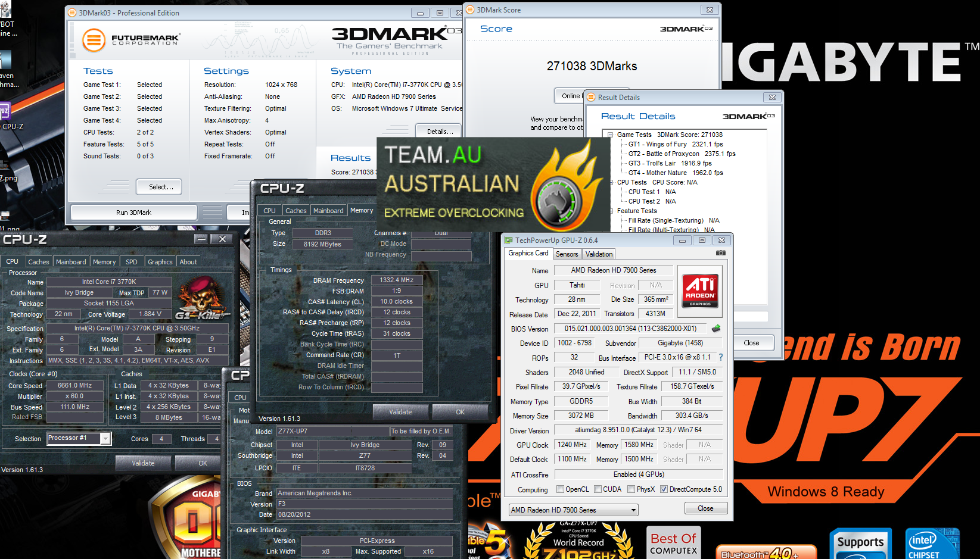Click the GPU-Z title bar app icon
Screen dimensions: 980x559
pyautogui.click(x=508, y=241)
